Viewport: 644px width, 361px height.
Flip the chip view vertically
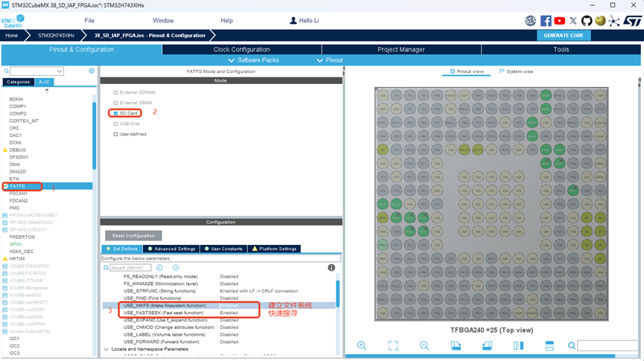coord(549,345)
